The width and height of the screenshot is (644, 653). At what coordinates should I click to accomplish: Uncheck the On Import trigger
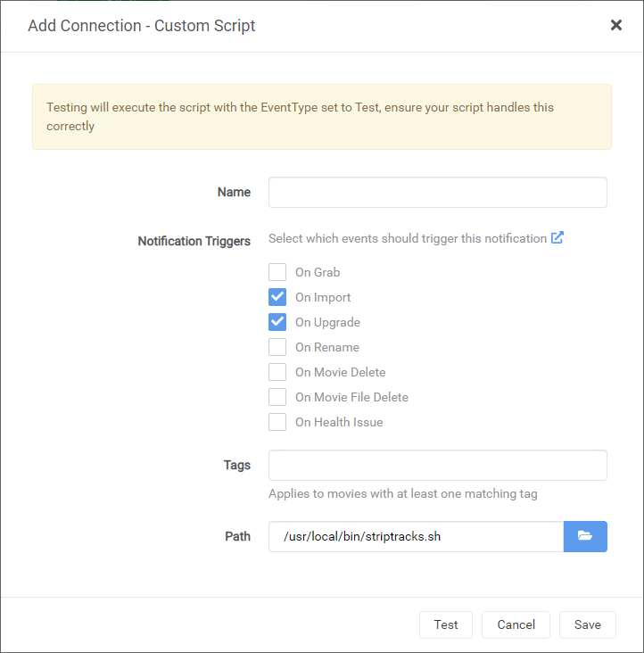(x=277, y=297)
